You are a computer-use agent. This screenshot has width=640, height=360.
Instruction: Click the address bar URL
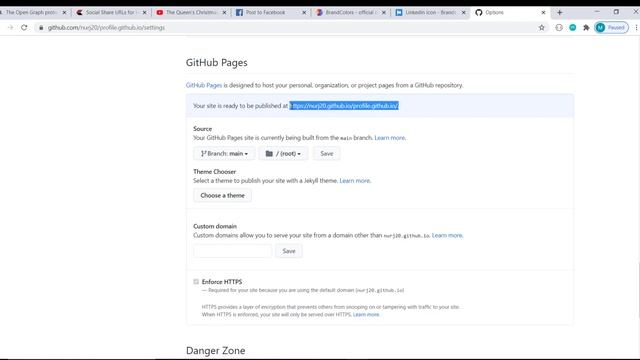106,28
